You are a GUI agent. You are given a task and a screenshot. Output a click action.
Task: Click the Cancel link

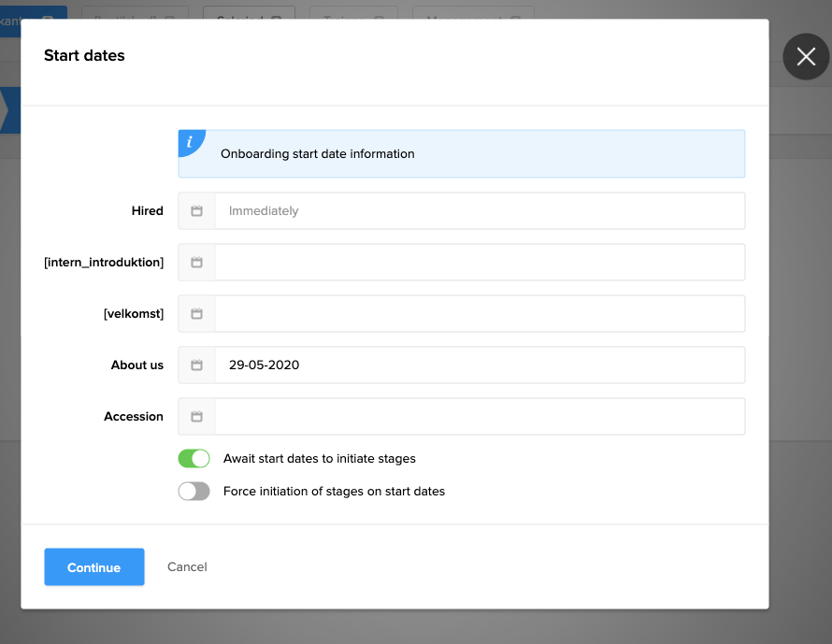(187, 567)
